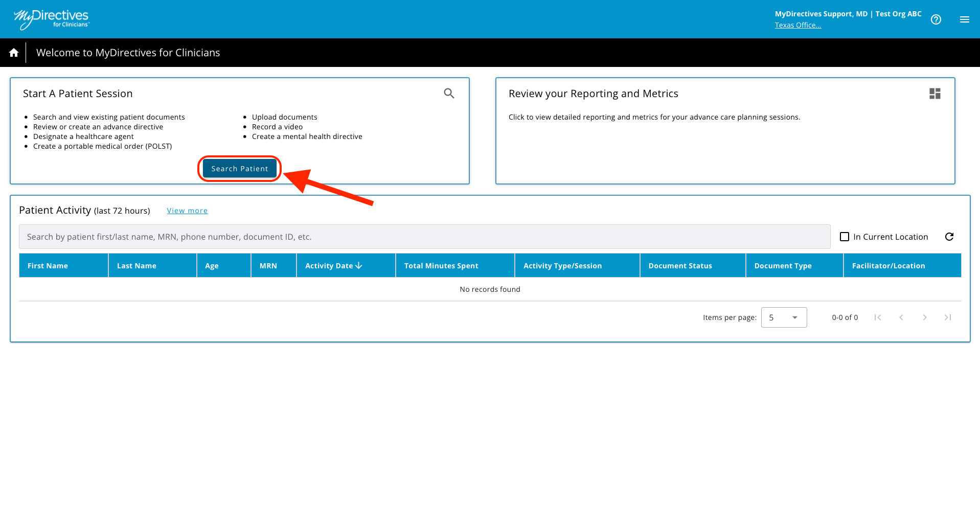Click 'Create a mental health directive' bullet
The width and height of the screenshot is (980, 507).
click(307, 136)
